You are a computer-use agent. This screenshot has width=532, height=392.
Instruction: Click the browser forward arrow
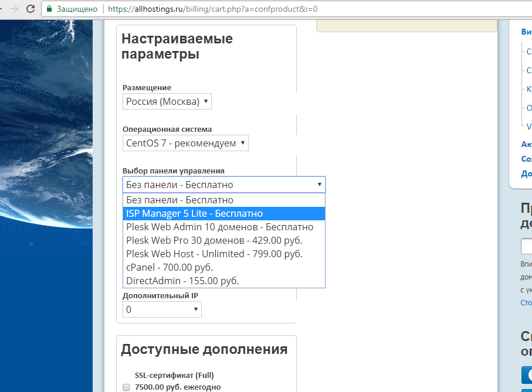13,9
